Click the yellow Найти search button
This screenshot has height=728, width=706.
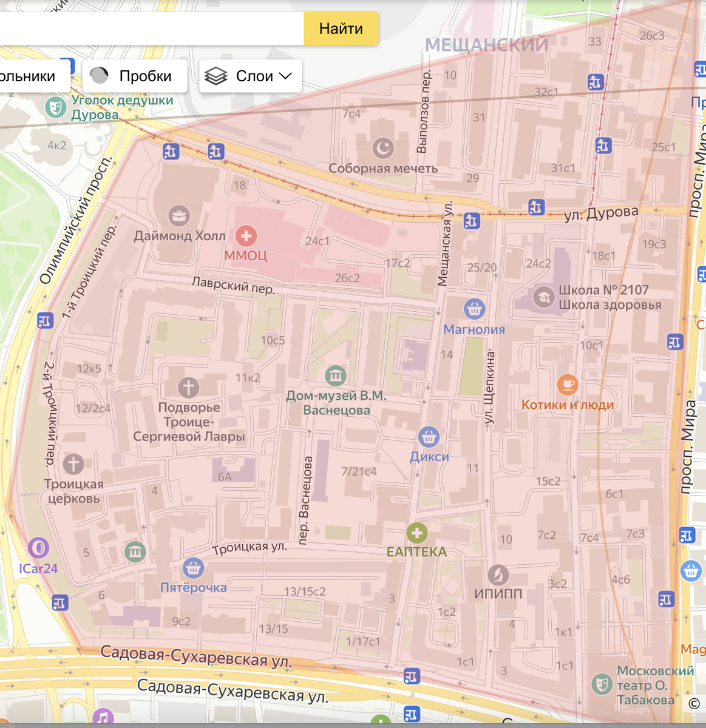341,29
